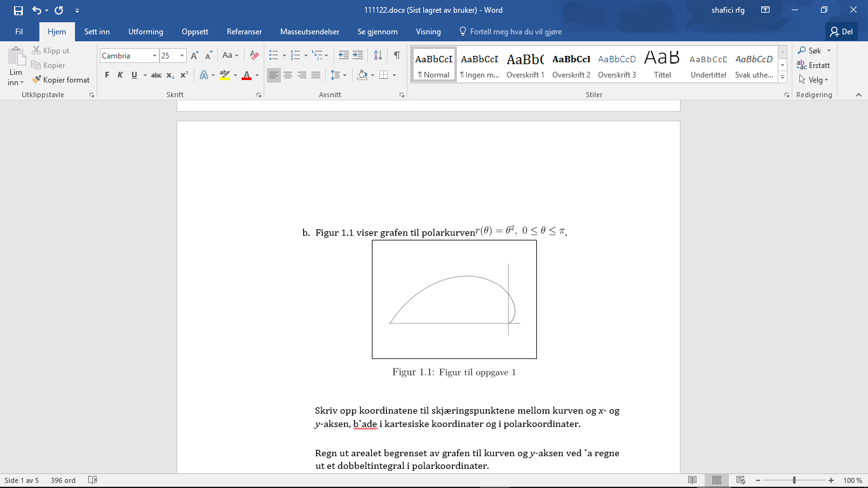Expand the styles gallery with the More arrow
Screen dimensions: 868x488
click(x=783, y=78)
